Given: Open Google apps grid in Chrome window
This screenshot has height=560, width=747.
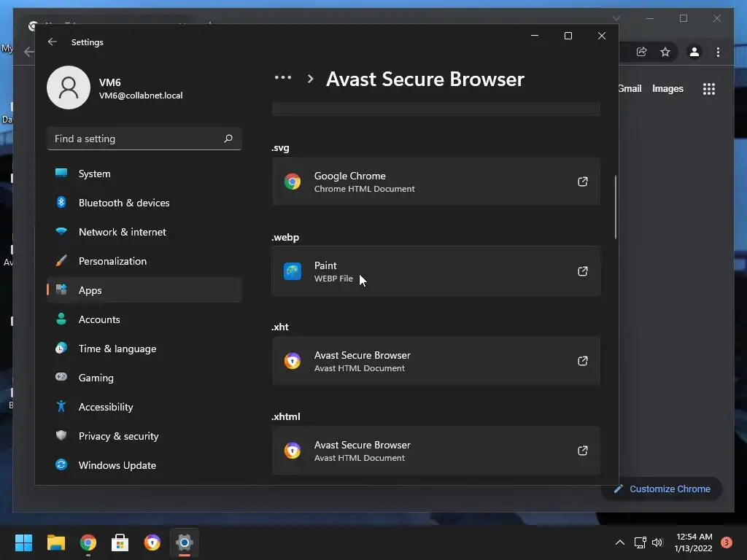Looking at the screenshot, I should click(709, 89).
